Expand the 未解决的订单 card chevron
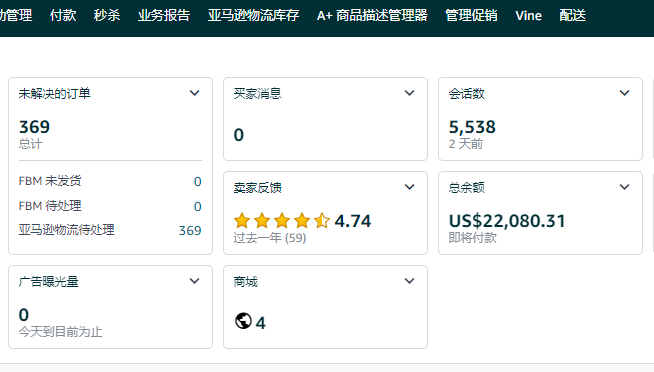Screen dimensions: 654x372 click(x=194, y=93)
